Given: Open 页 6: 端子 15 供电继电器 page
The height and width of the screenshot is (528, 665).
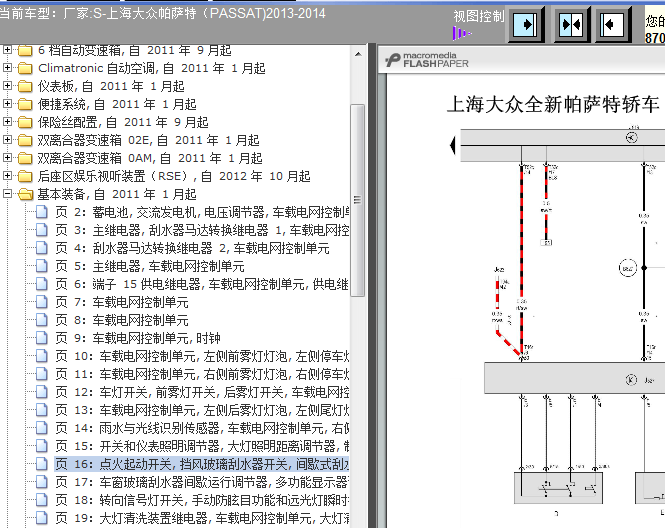Looking at the screenshot, I should 202,284.
